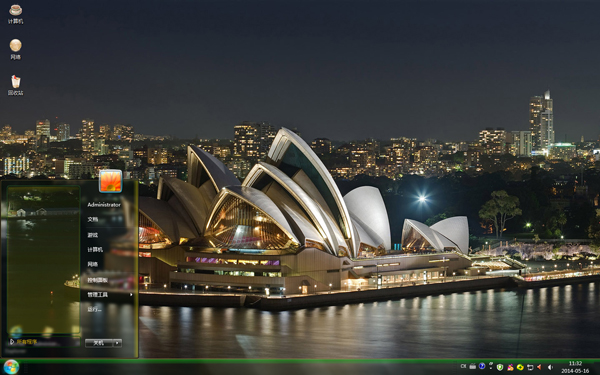
Task: Open the white volume speaker icon
Action: pos(550,367)
